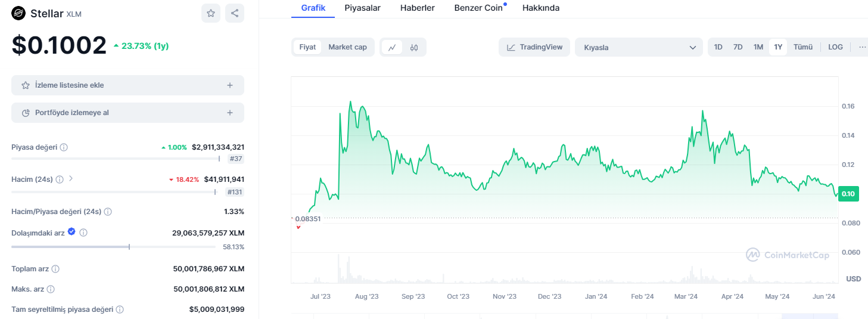The width and height of the screenshot is (868, 319).
Task: Click the verified checkmark badge near Dolaşımdaki arz
Action: (x=71, y=232)
